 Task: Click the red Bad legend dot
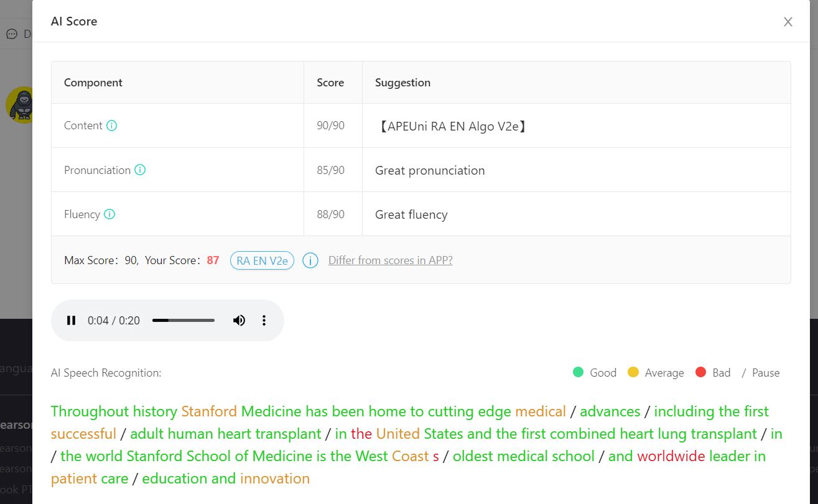701,372
